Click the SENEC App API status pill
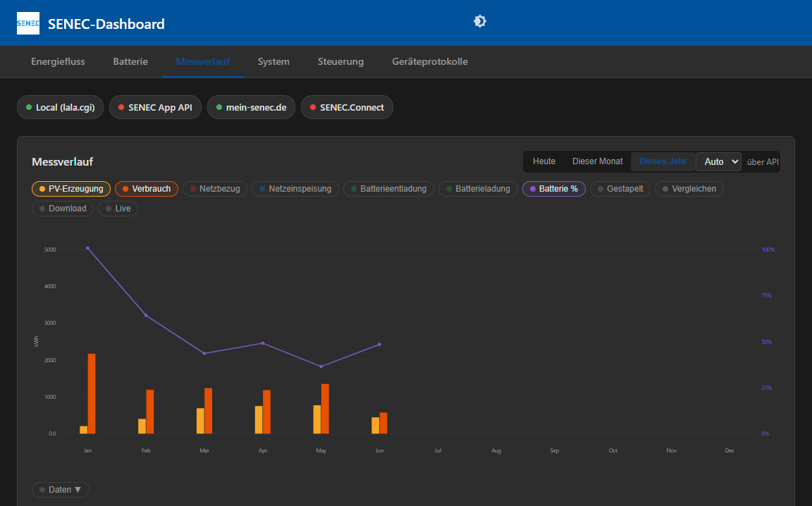Screen dimensions: 812x506 [x=155, y=107]
